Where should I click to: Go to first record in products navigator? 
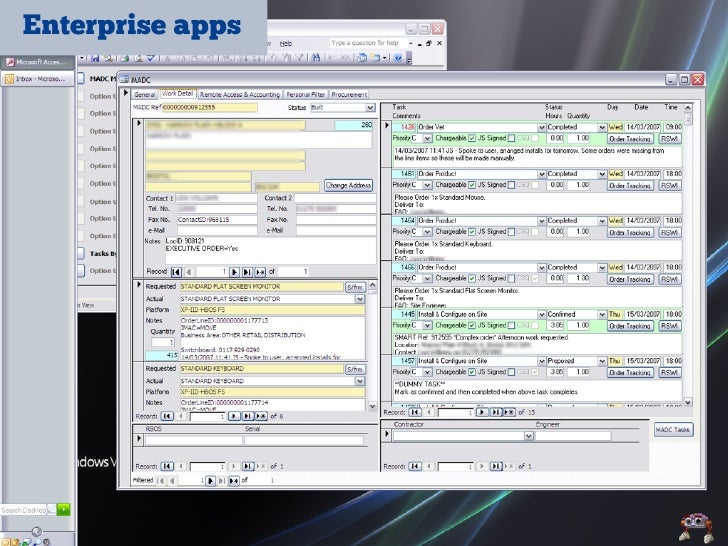pos(165,415)
